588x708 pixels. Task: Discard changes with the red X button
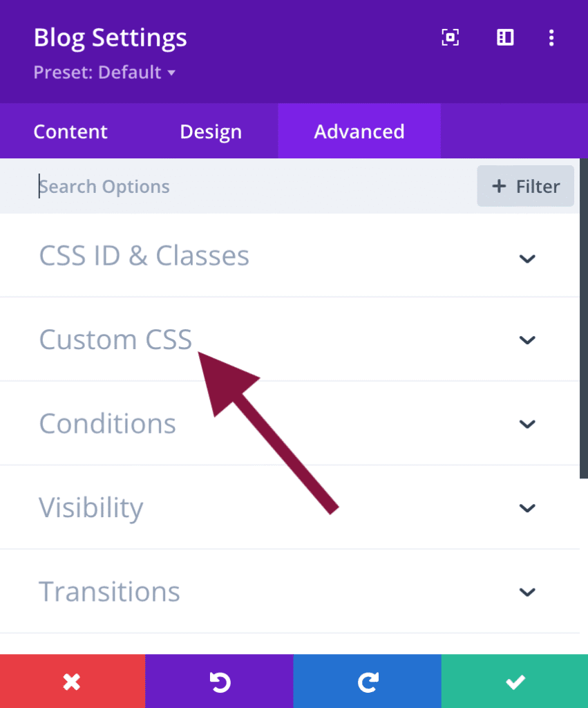click(x=72, y=682)
